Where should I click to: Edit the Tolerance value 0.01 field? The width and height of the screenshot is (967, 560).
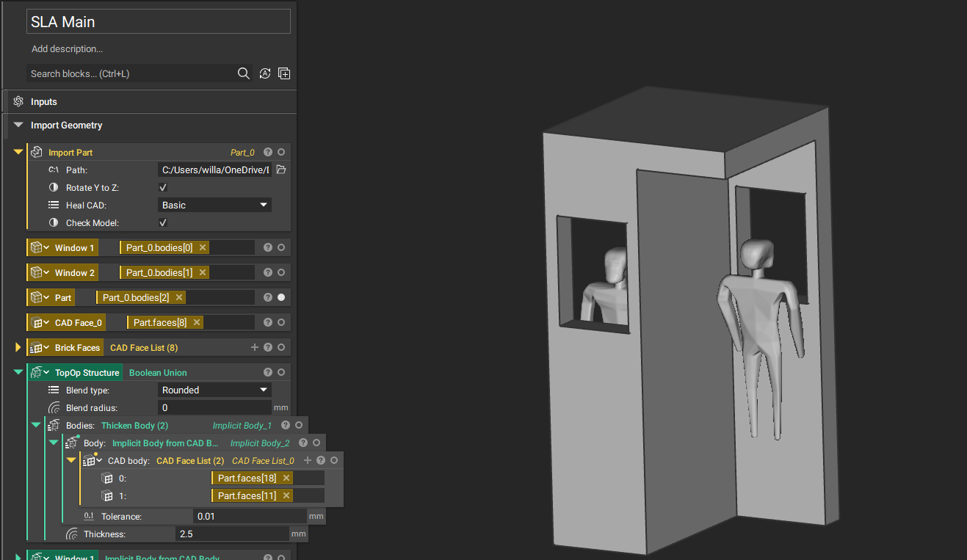click(x=250, y=516)
